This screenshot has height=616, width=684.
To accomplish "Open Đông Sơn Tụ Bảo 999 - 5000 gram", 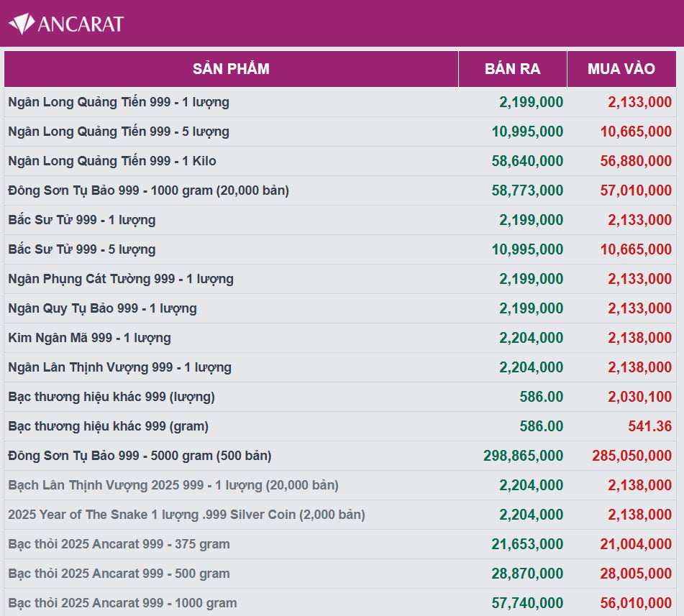I will click(x=140, y=456).
